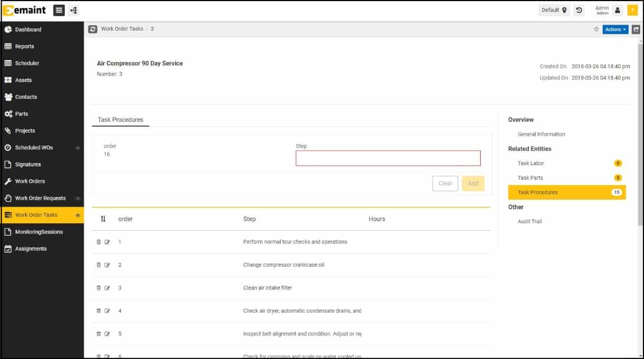
Task: Expand Scheduled WOs in the sidebar
Action: [77, 148]
